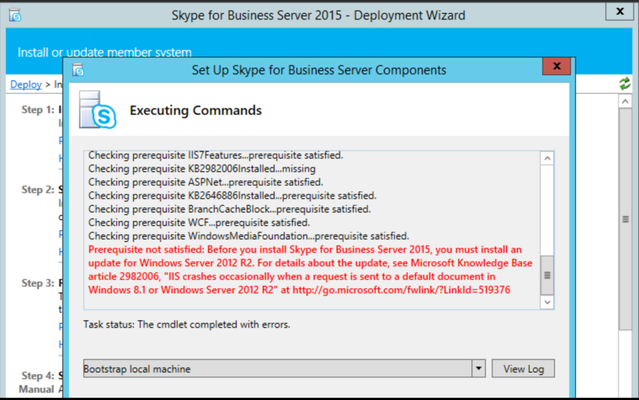
Task: Select the Bootstrap local machine combo box
Action: click(284, 369)
